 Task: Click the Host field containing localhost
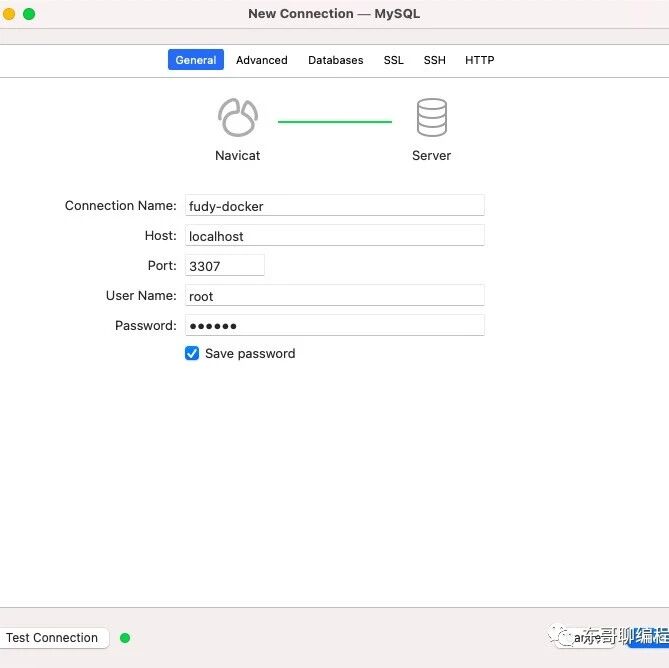point(334,235)
